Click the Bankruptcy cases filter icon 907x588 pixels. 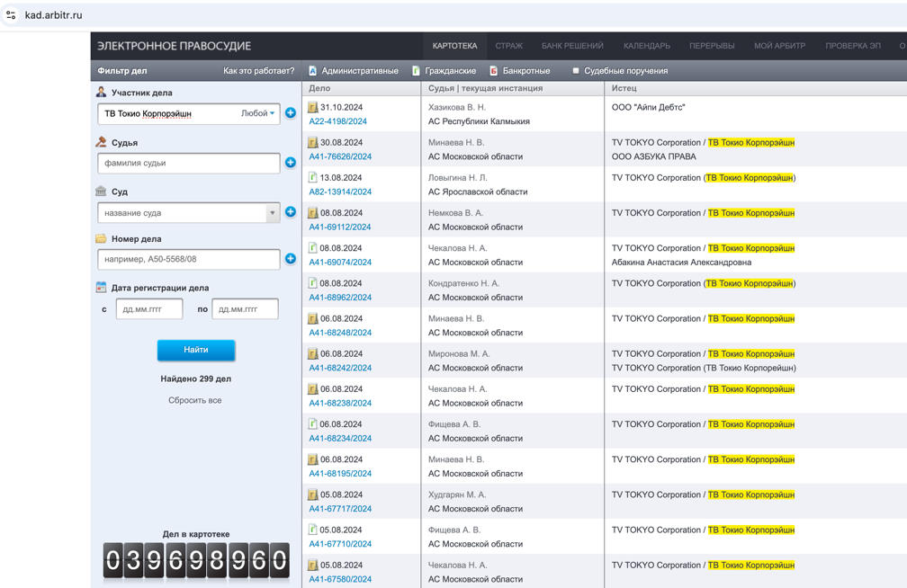tap(493, 70)
